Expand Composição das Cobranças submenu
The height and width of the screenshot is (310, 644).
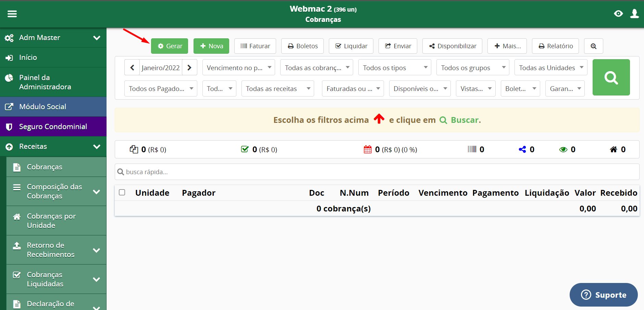[56, 191]
